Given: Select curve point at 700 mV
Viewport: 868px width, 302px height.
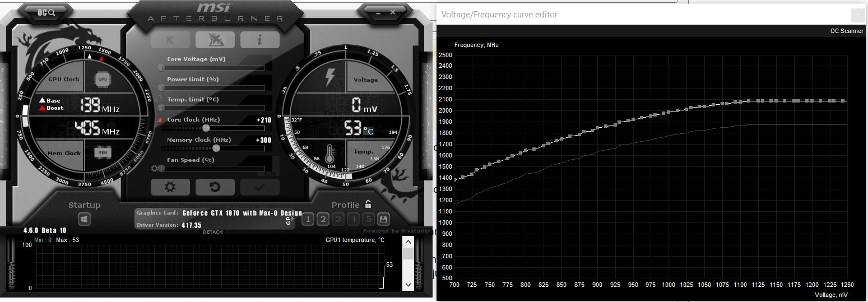Looking at the screenshot, I should tap(455, 179).
